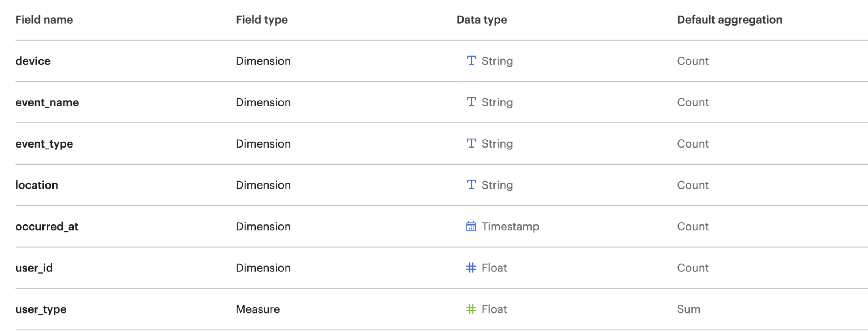Click the String icon in event_type row

(471, 143)
